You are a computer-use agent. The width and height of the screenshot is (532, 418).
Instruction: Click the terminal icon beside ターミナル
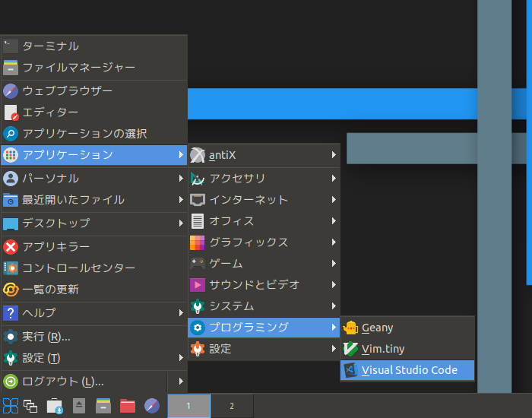11,46
